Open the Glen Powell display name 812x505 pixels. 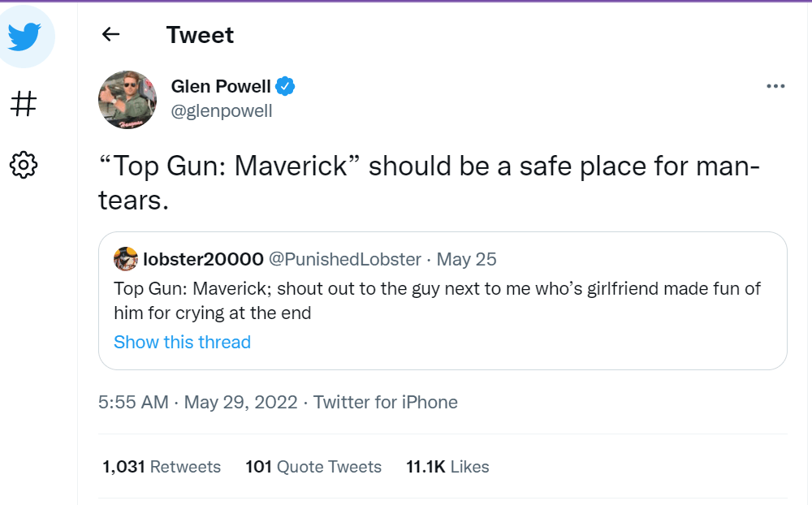[x=221, y=86]
